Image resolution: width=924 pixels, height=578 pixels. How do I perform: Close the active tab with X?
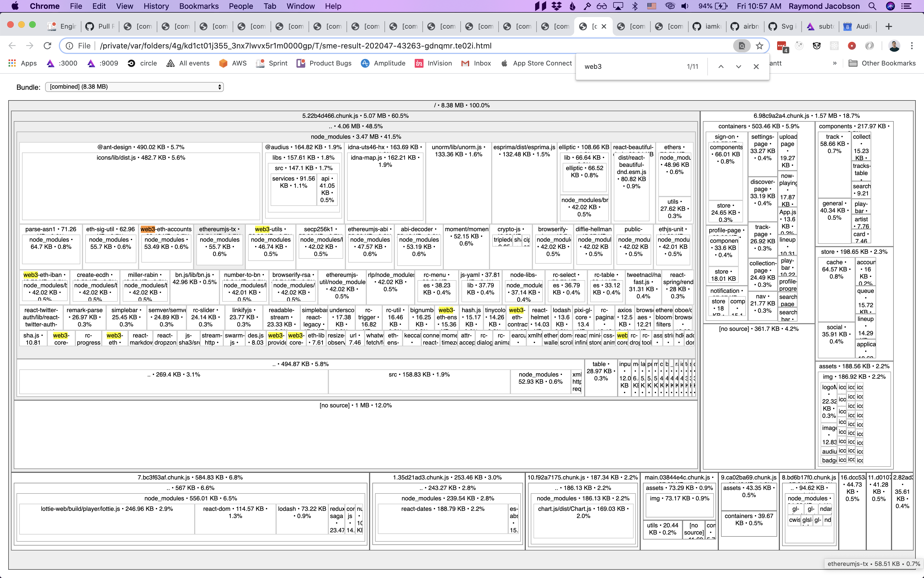pos(604,26)
